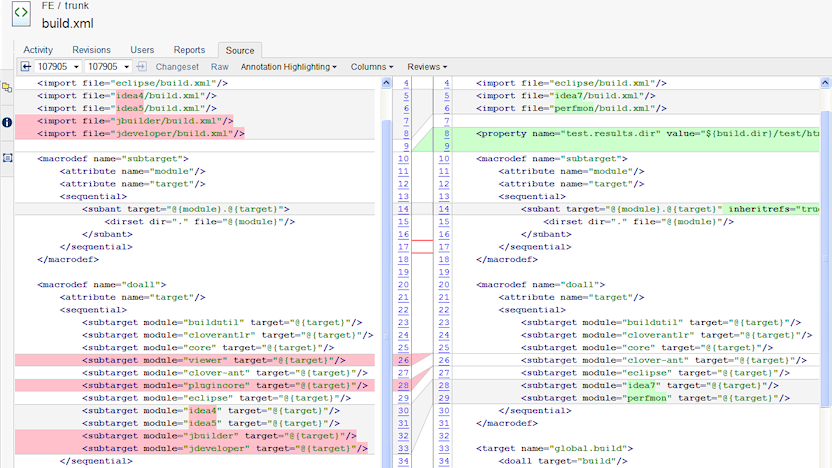Open the Changeset link
This screenshot has width=832, height=468.
[177, 67]
